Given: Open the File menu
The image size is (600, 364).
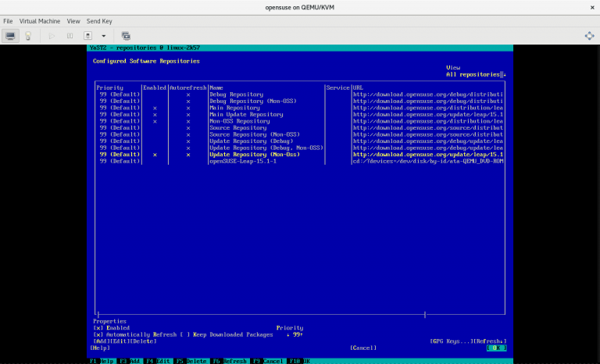Looking at the screenshot, I should click(8, 21).
